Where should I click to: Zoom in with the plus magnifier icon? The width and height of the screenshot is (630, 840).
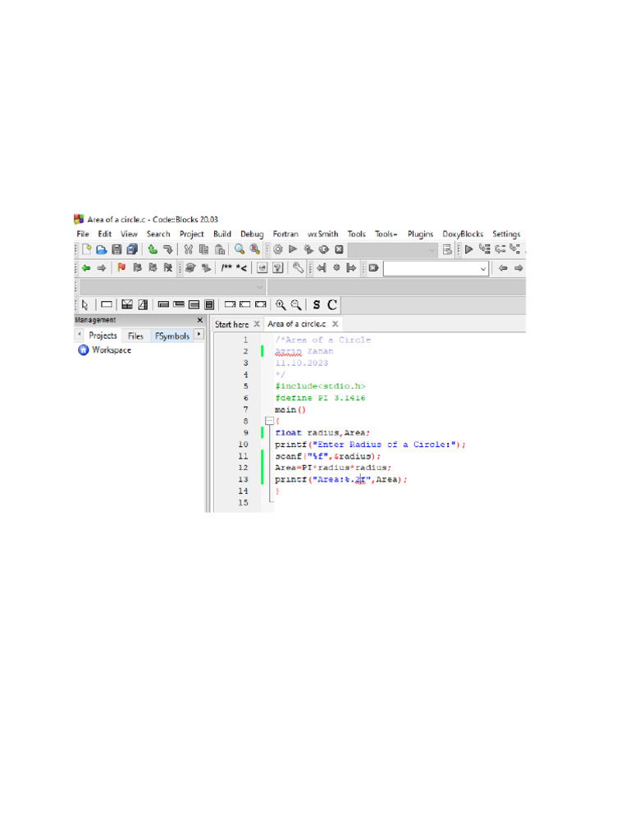(281, 305)
